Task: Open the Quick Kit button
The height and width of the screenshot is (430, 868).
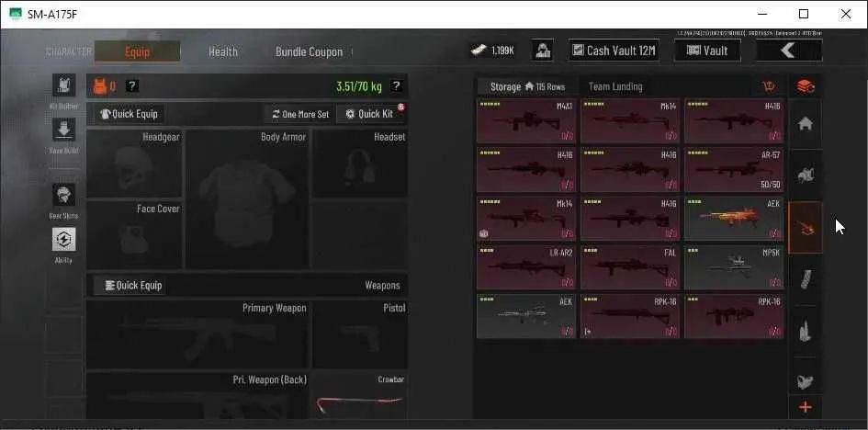Action: (x=370, y=114)
